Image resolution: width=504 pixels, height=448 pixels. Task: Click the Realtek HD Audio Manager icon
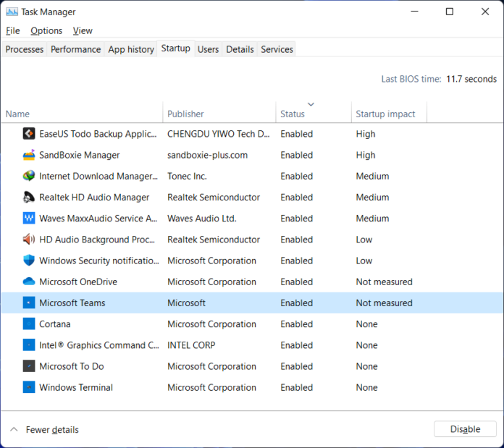tap(29, 197)
